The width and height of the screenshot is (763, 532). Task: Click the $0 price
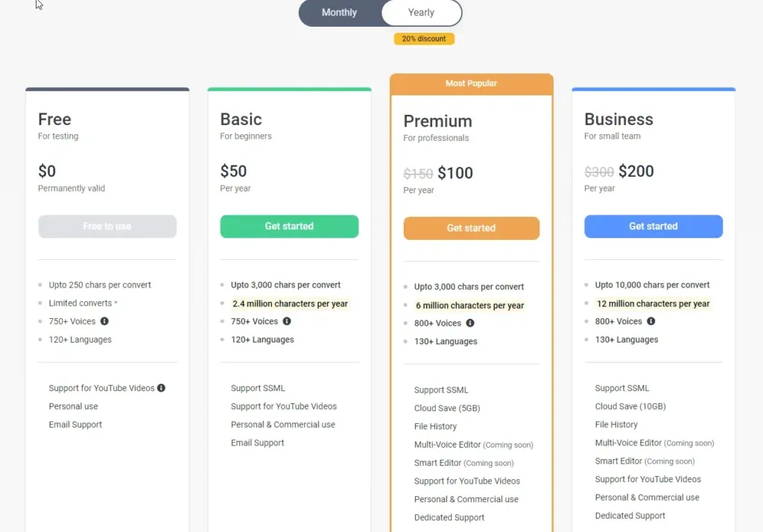click(47, 171)
